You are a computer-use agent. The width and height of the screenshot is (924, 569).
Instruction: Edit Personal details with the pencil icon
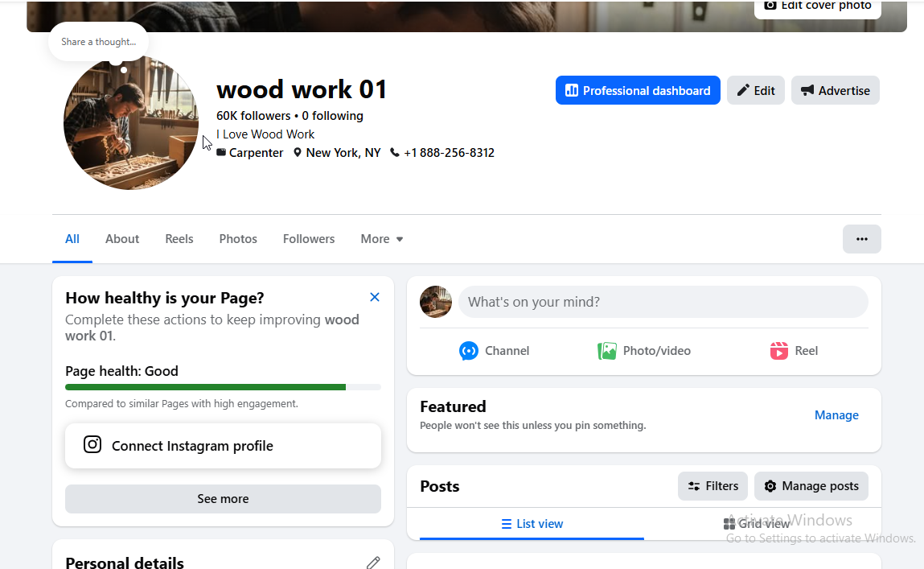[x=373, y=563]
